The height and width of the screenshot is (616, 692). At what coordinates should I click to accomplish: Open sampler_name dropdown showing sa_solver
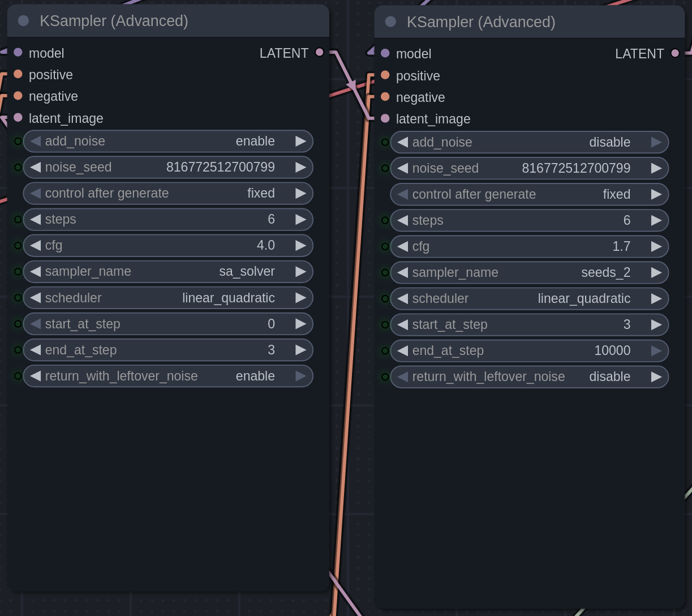(168, 272)
